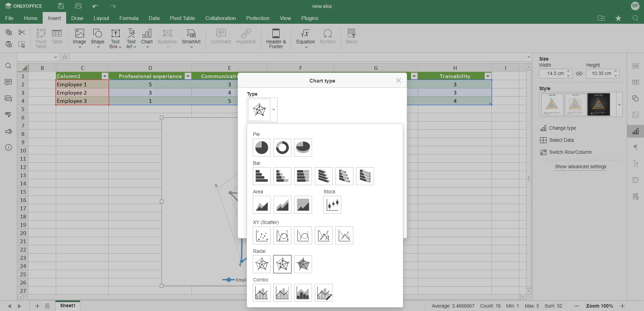Screen dimensions: 644x311
Task: Open Image settings panel
Action: click(635, 115)
